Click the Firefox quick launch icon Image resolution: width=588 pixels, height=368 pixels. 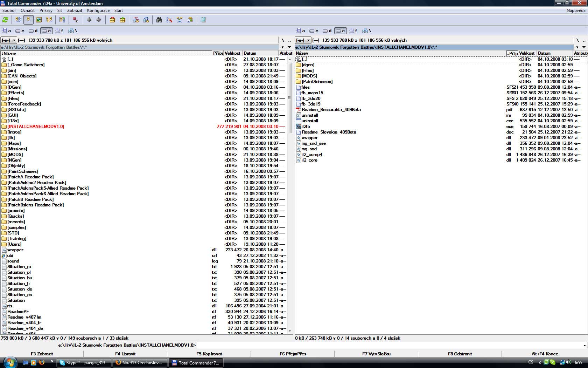click(x=42, y=362)
